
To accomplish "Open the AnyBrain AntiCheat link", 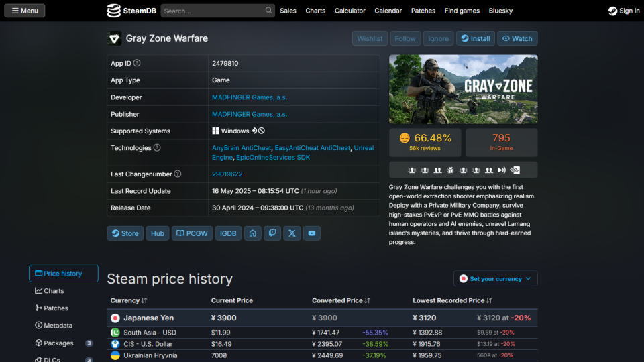I will tap(241, 147).
